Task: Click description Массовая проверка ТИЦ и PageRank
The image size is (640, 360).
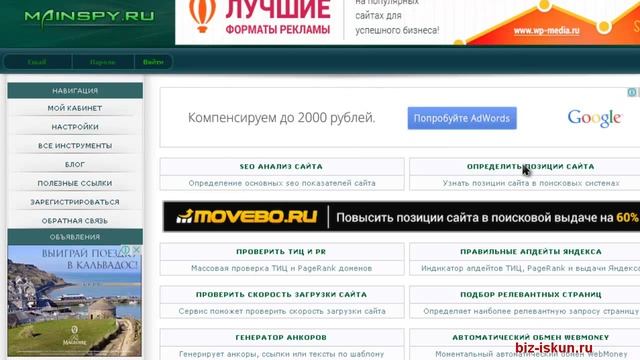Action: point(281,269)
